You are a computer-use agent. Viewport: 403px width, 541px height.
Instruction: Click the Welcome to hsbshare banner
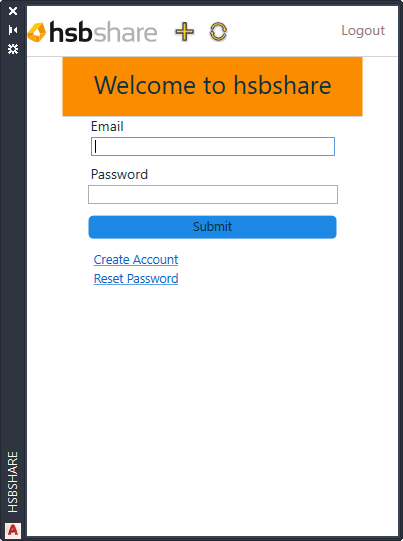click(x=213, y=86)
